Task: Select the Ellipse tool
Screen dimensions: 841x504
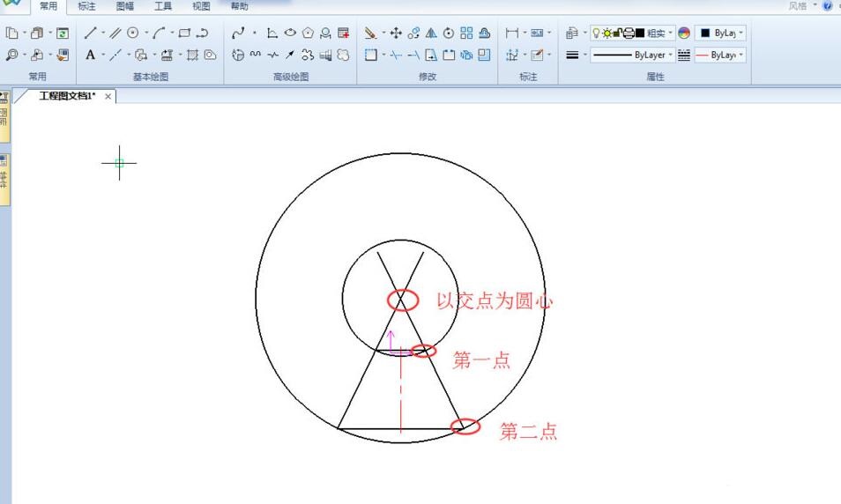Action: (x=290, y=33)
